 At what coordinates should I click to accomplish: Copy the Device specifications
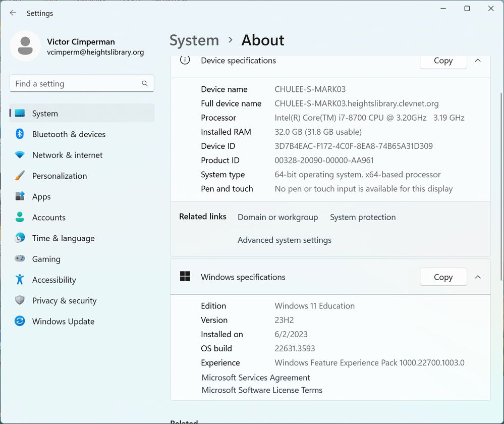[x=442, y=61]
